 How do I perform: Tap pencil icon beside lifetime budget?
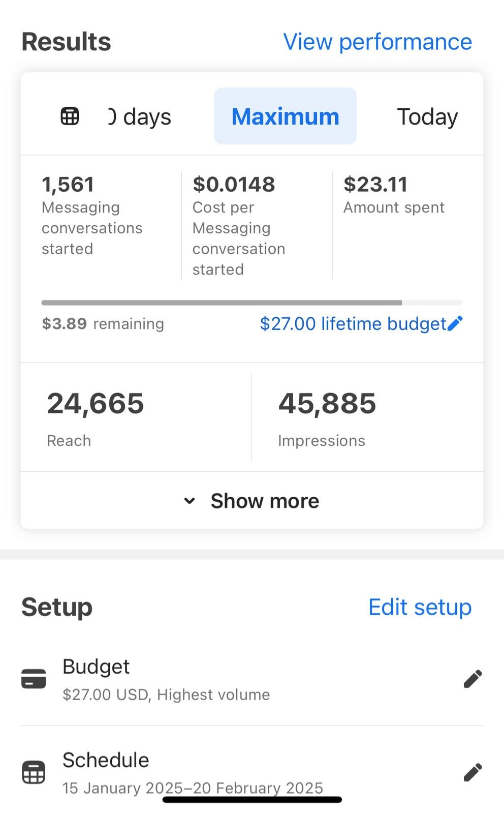tap(455, 323)
